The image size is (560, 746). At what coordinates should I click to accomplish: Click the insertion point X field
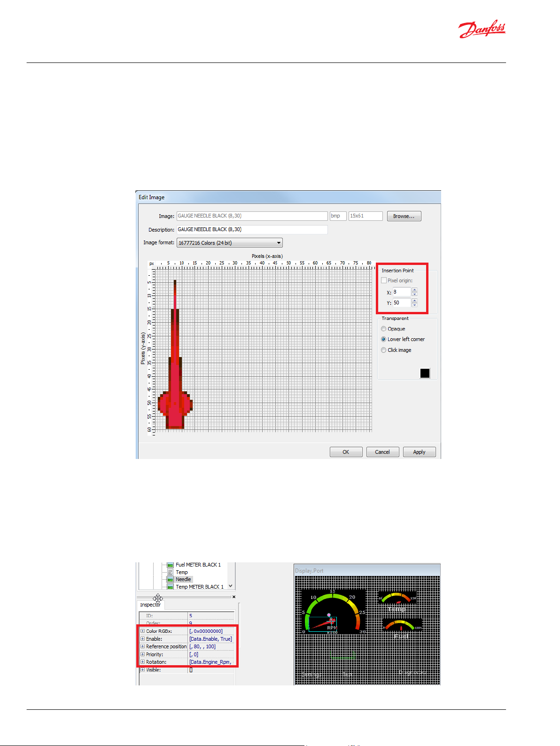pos(402,292)
